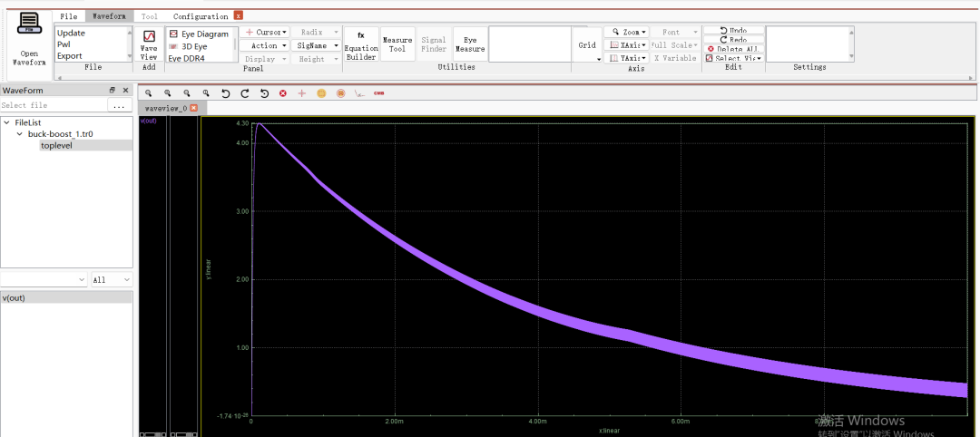Screen dimensions: 980x437
Task: Open the Full Scale dropdown
Action: click(x=674, y=45)
